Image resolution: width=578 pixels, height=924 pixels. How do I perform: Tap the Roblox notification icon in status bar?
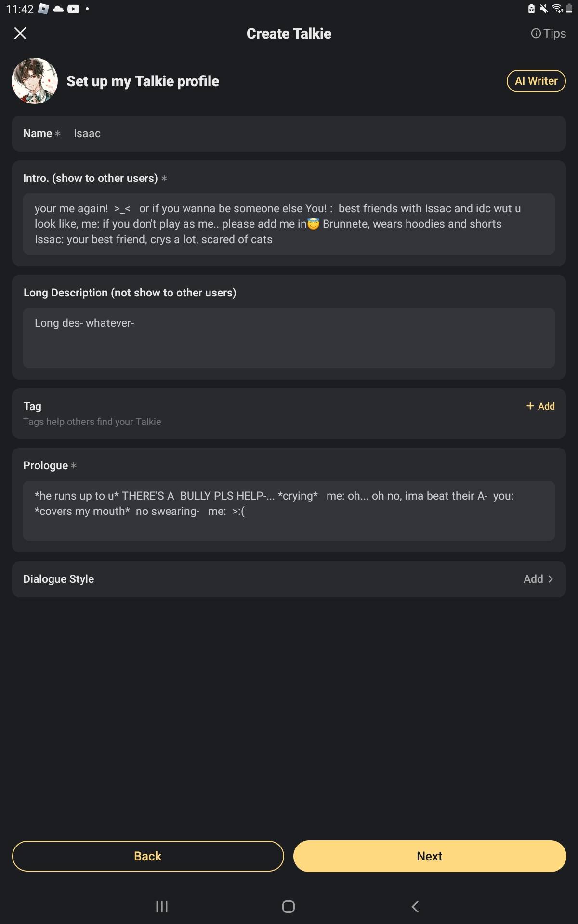43,9
